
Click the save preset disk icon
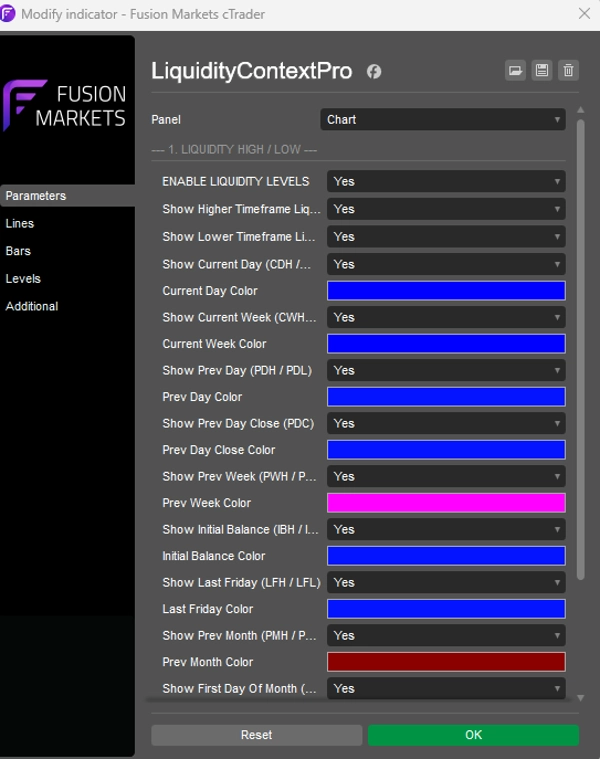tap(542, 71)
